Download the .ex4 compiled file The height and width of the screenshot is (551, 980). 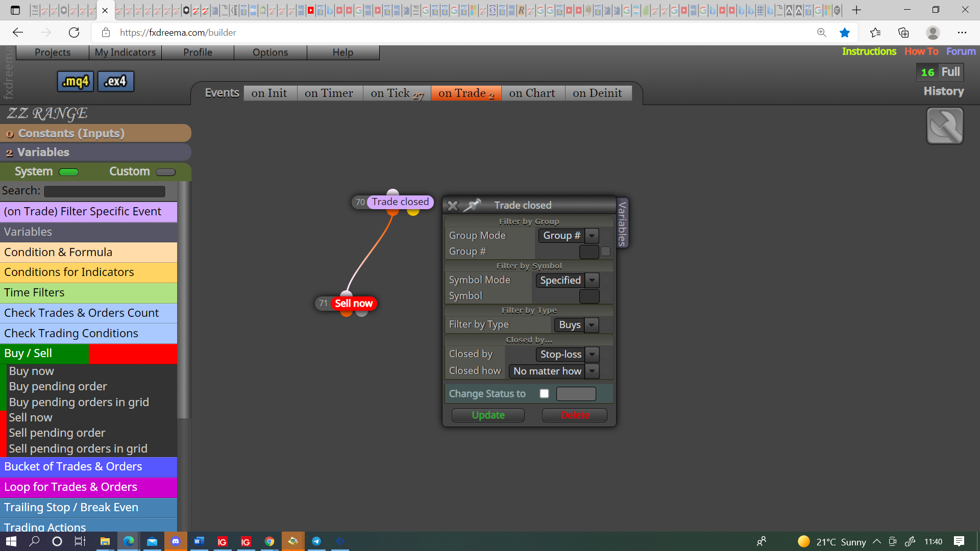tap(115, 81)
